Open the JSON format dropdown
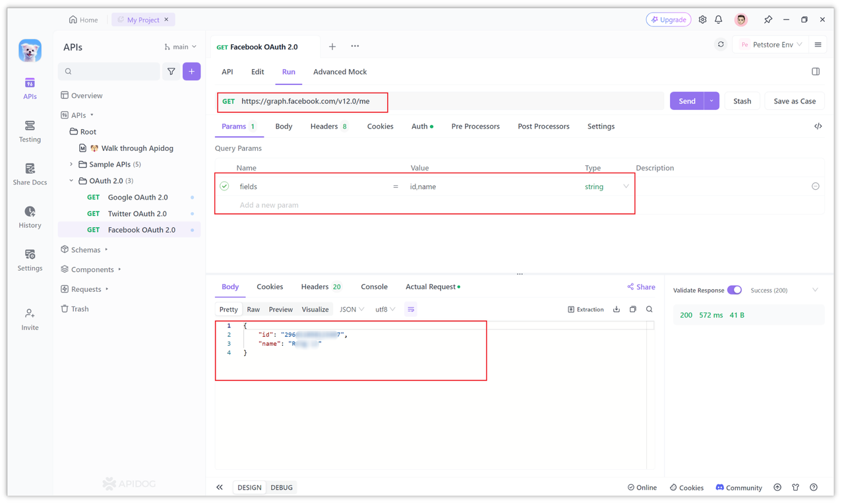Screen dimensions: 844x504 tap(351, 309)
